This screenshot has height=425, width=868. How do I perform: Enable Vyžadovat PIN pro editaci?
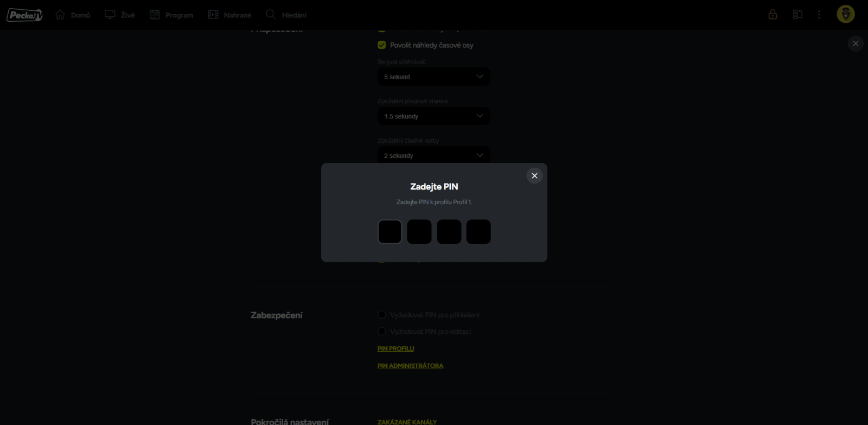382,332
